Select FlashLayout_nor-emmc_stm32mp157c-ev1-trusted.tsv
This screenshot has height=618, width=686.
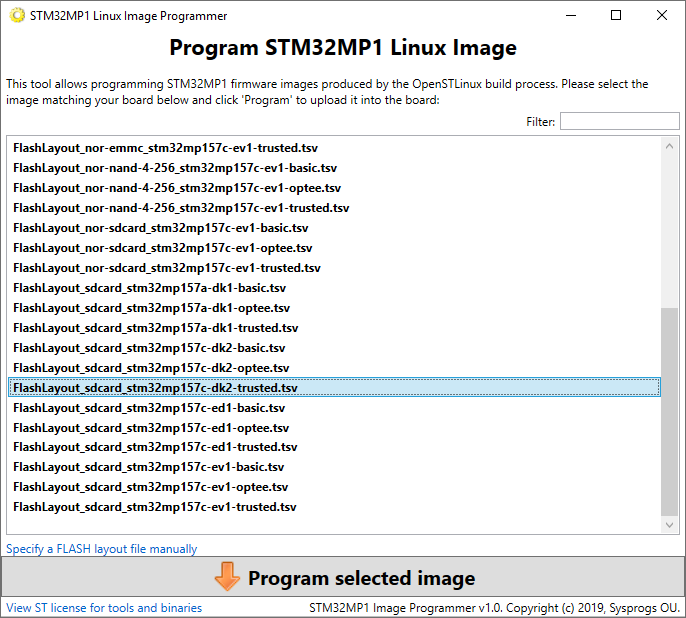click(335, 148)
